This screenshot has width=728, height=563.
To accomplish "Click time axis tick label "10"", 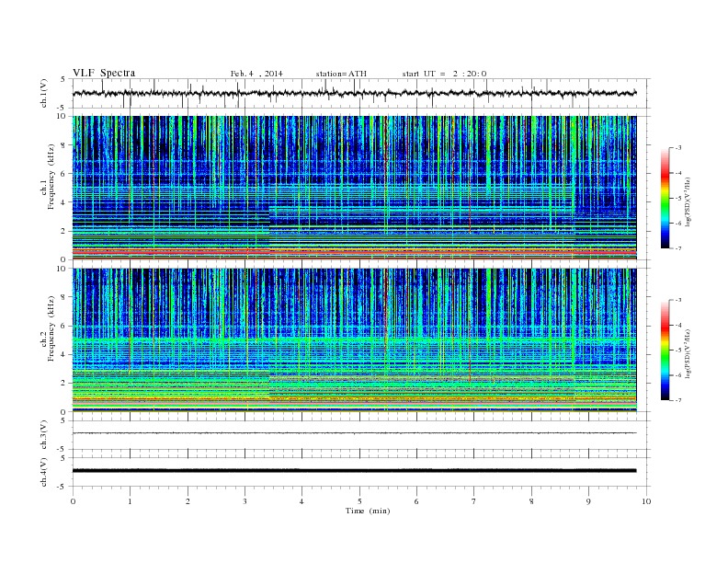I will 646,501.
